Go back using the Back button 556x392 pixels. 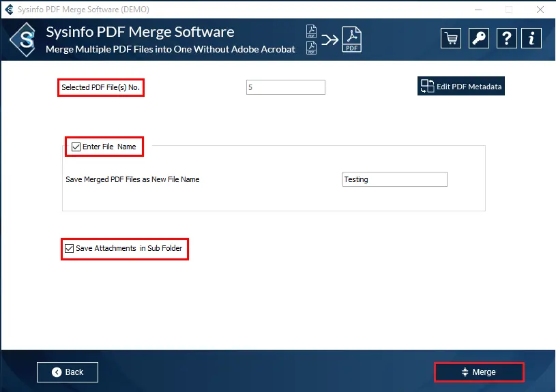68,372
